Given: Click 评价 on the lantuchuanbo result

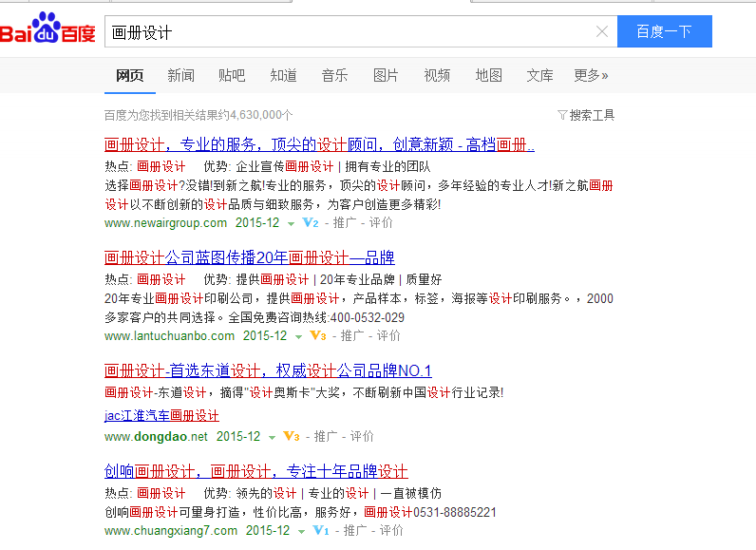Looking at the screenshot, I should tap(388, 336).
